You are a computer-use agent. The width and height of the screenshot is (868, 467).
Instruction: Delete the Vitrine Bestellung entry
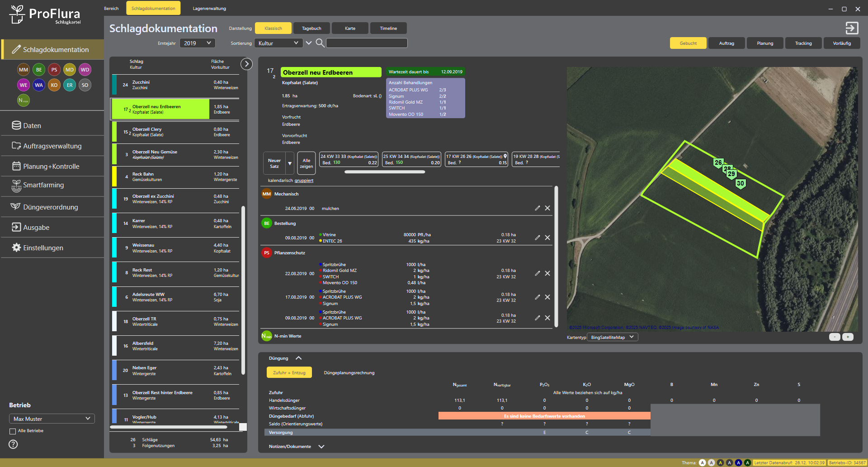tap(547, 238)
